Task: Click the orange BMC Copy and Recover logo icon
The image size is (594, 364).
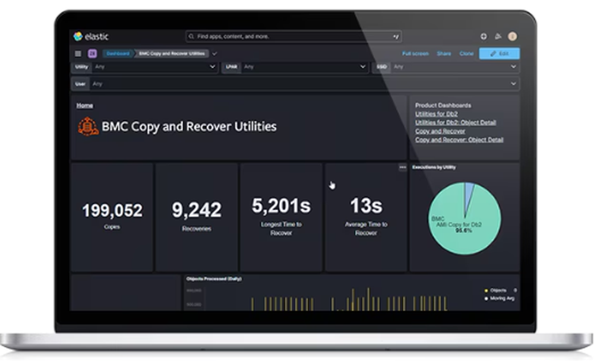Action: pos(88,126)
